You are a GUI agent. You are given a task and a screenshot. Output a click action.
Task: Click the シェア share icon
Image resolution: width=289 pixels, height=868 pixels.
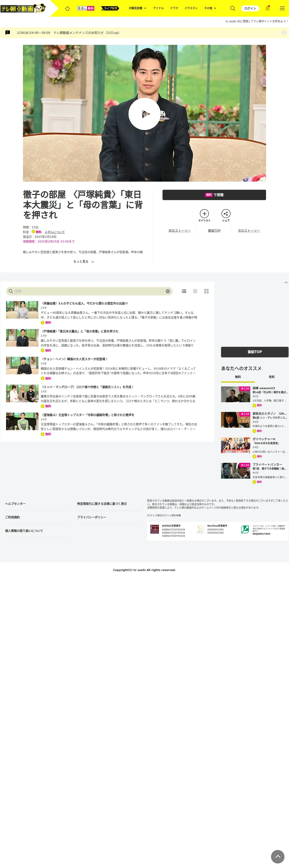point(226,216)
